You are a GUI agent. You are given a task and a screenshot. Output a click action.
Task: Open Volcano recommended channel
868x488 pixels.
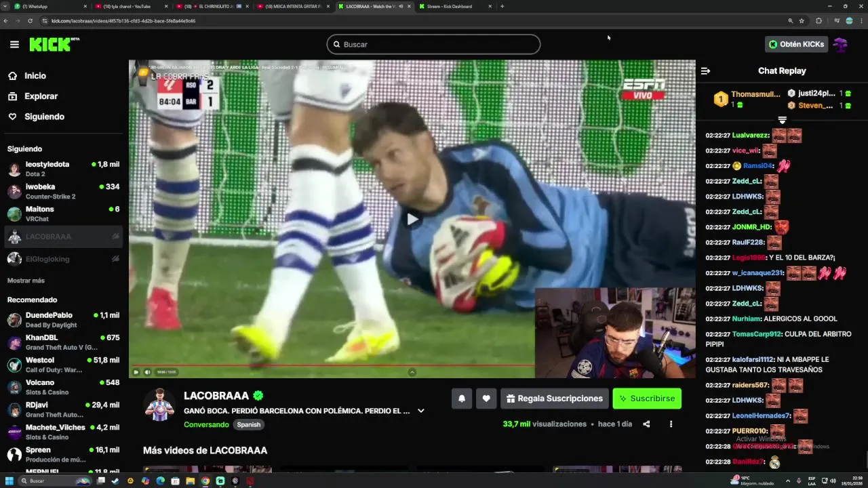click(x=63, y=387)
